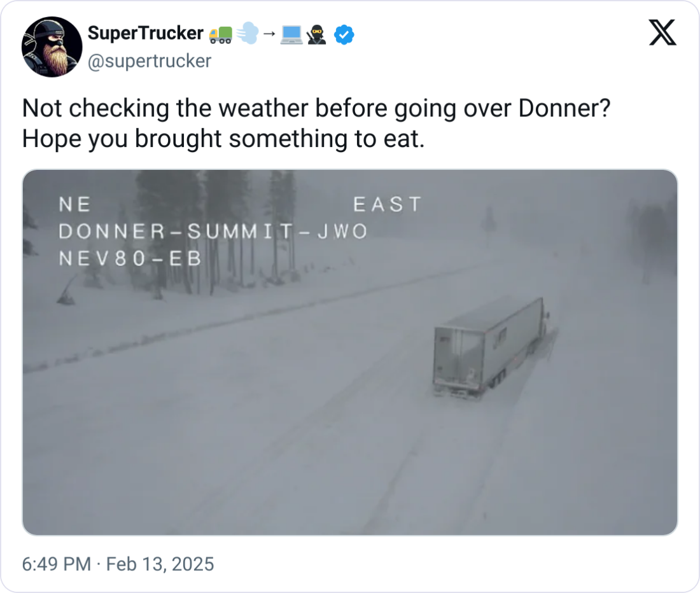
Task: Click the word Donner in tweet text
Action: tap(559, 109)
